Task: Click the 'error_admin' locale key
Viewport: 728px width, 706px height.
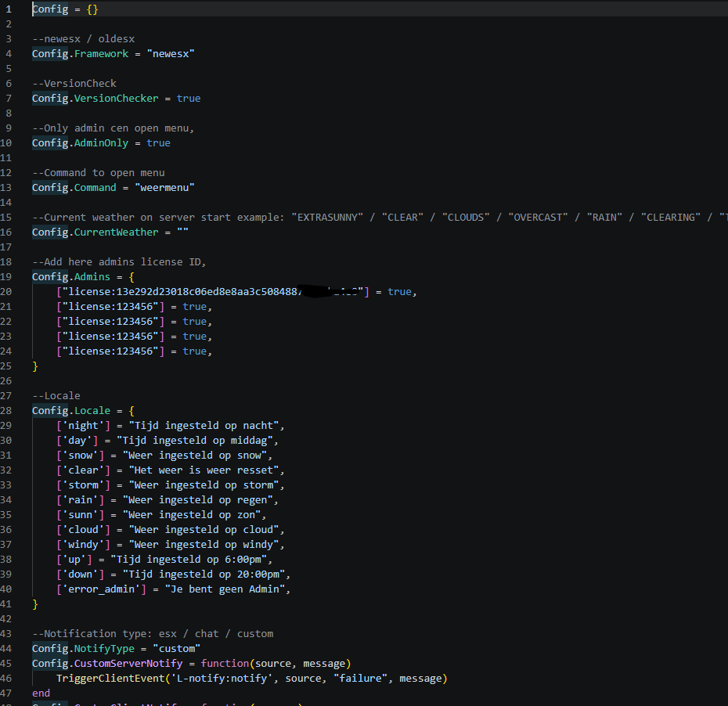Action: pyautogui.click(x=101, y=589)
